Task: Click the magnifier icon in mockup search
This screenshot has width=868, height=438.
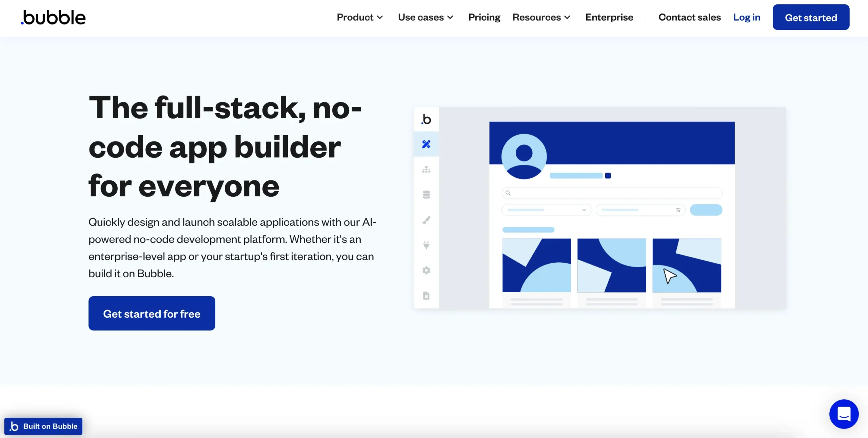Action: tap(508, 193)
